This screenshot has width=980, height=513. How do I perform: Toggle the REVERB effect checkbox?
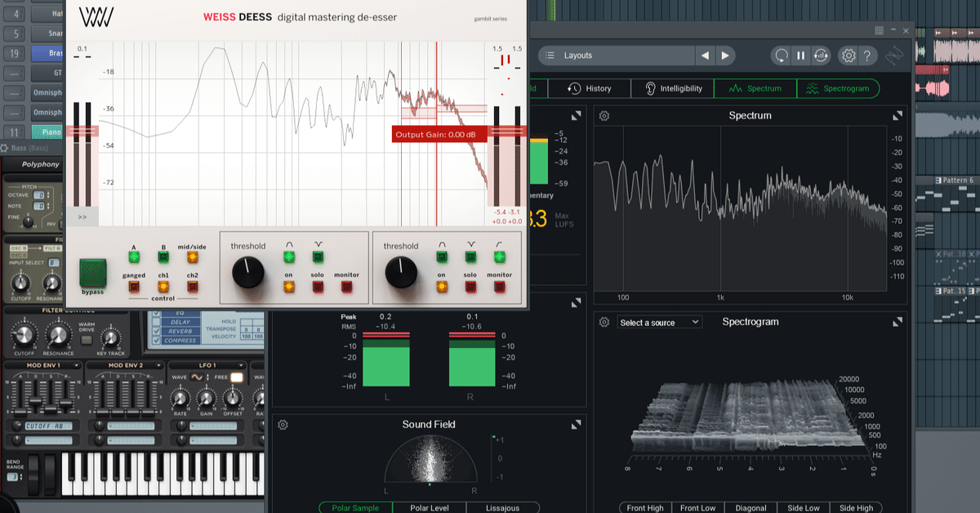click(x=157, y=332)
